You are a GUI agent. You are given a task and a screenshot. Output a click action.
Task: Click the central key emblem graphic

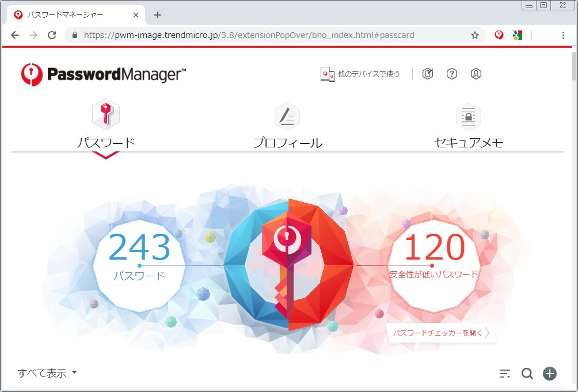coord(288,265)
